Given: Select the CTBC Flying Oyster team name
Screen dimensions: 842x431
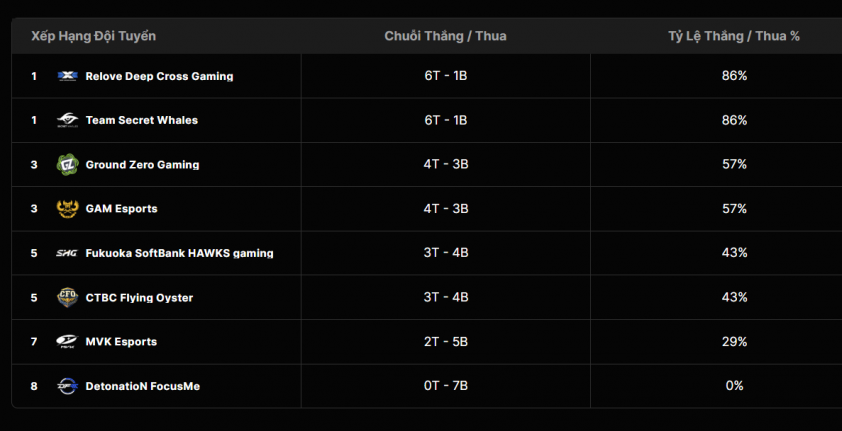Looking at the screenshot, I should 139,298.
